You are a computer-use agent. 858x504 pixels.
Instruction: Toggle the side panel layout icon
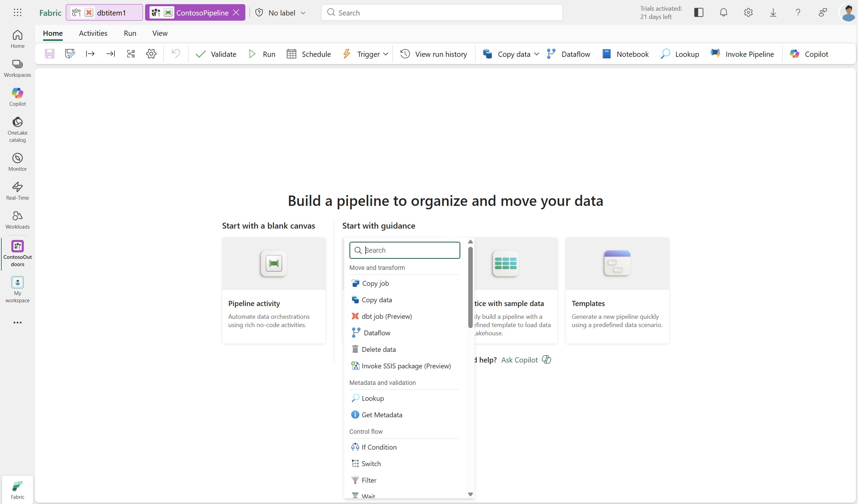click(698, 13)
